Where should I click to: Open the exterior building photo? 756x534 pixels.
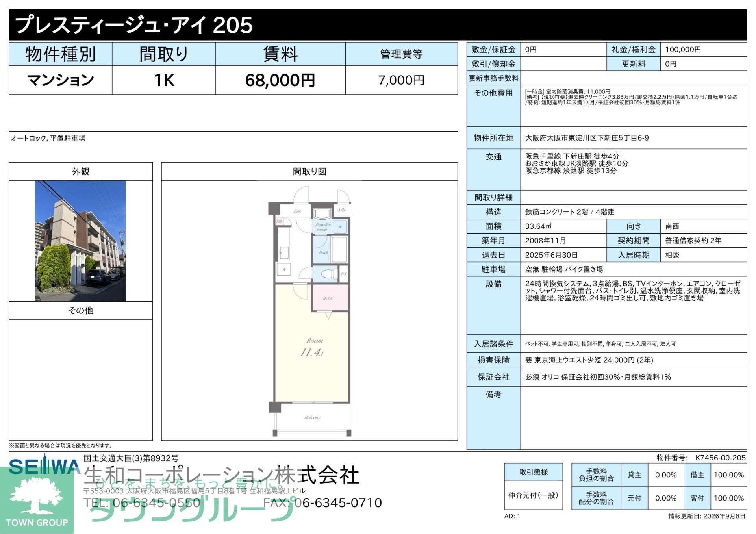(80, 241)
